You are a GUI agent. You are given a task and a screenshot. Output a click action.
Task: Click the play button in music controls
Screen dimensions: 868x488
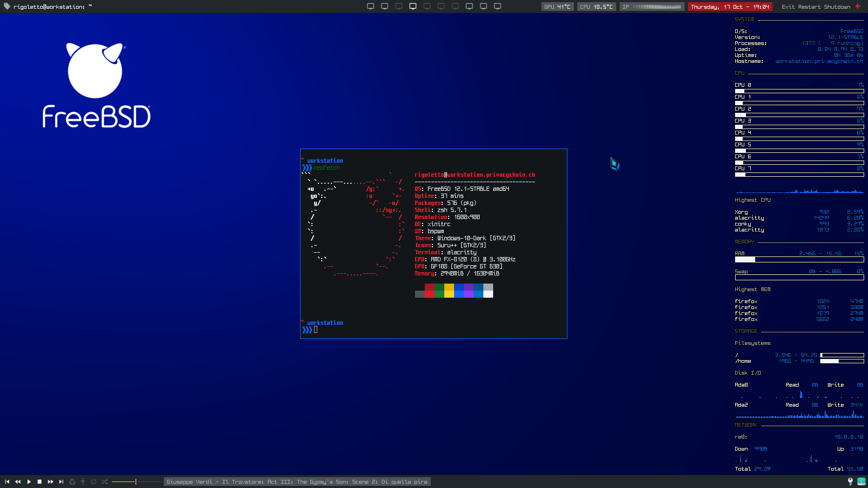pyautogui.click(x=29, y=481)
